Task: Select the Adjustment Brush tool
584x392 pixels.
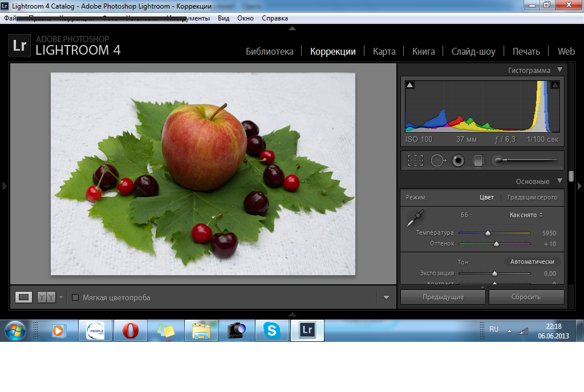Action: click(498, 161)
